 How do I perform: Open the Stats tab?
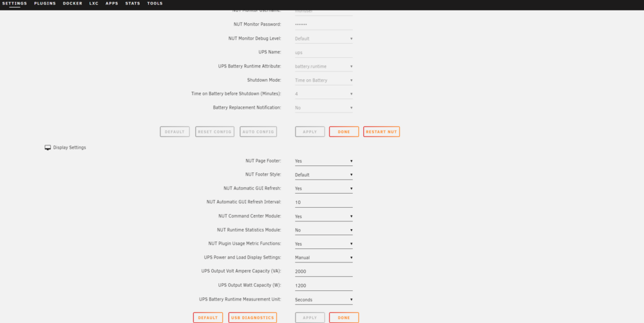pos(133,3)
